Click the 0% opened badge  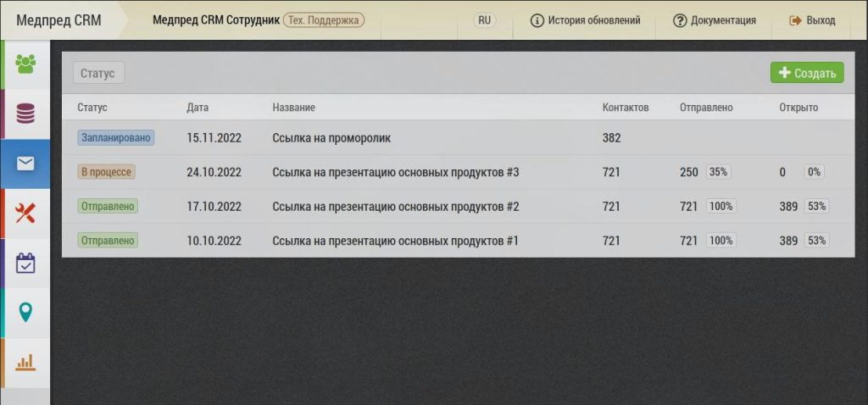point(814,172)
